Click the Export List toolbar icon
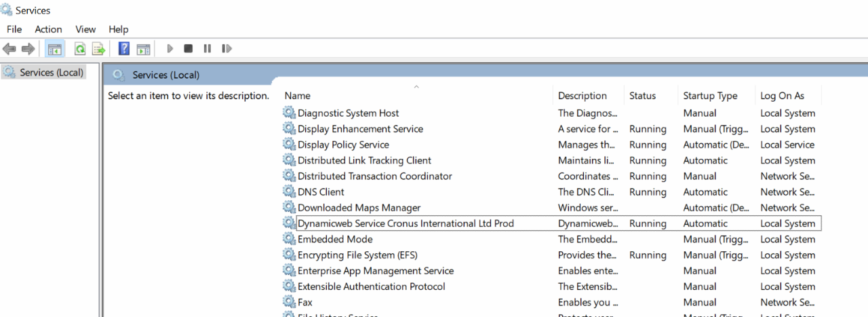868x317 pixels. tap(99, 49)
